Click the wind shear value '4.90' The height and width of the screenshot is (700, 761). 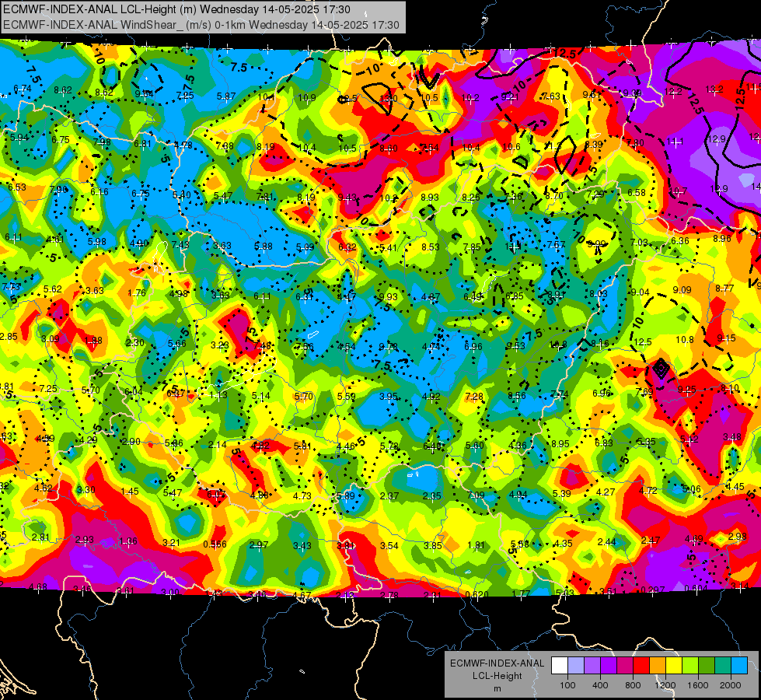(139, 243)
